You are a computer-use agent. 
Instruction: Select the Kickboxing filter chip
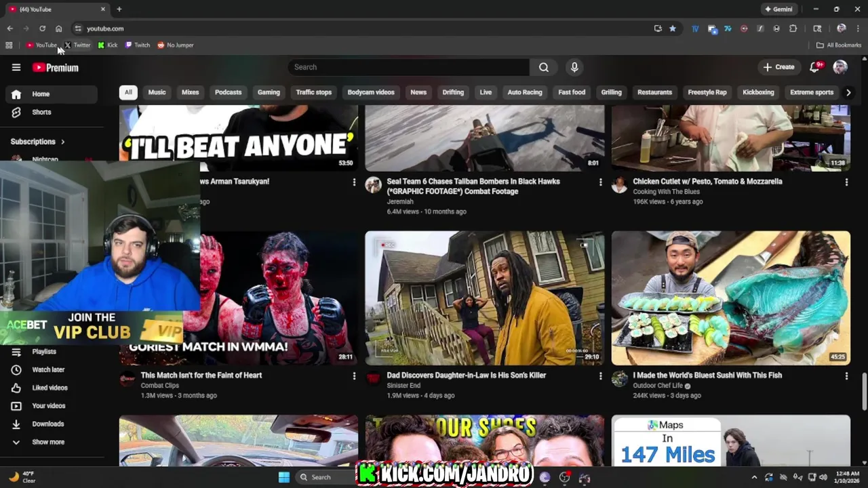[x=758, y=92]
